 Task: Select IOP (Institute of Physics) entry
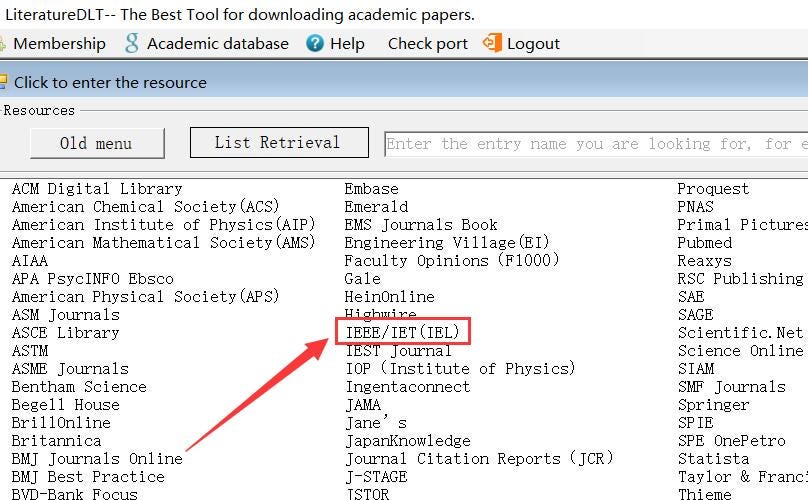(x=460, y=369)
